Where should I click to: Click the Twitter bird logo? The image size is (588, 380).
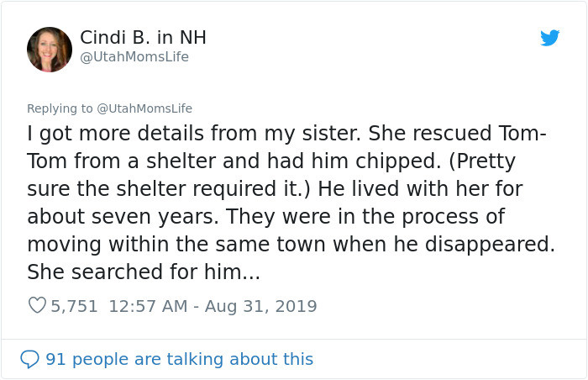[549, 38]
